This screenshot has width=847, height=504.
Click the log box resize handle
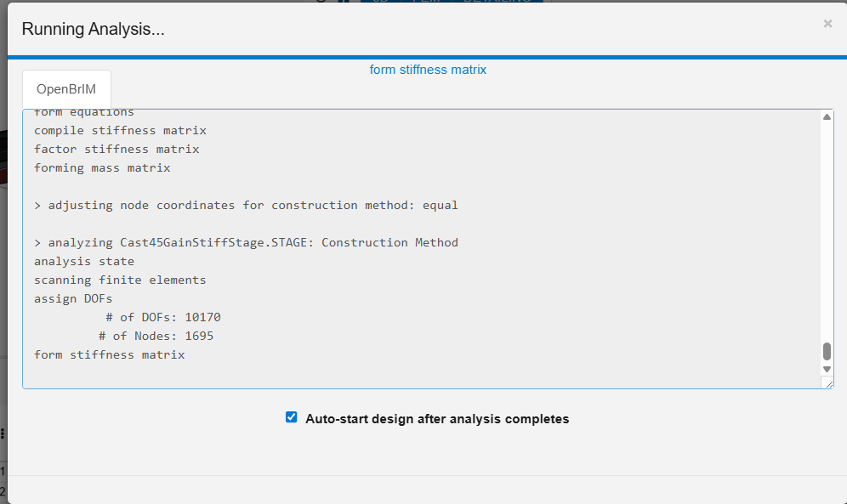pyautogui.click(x=828, y=383)
